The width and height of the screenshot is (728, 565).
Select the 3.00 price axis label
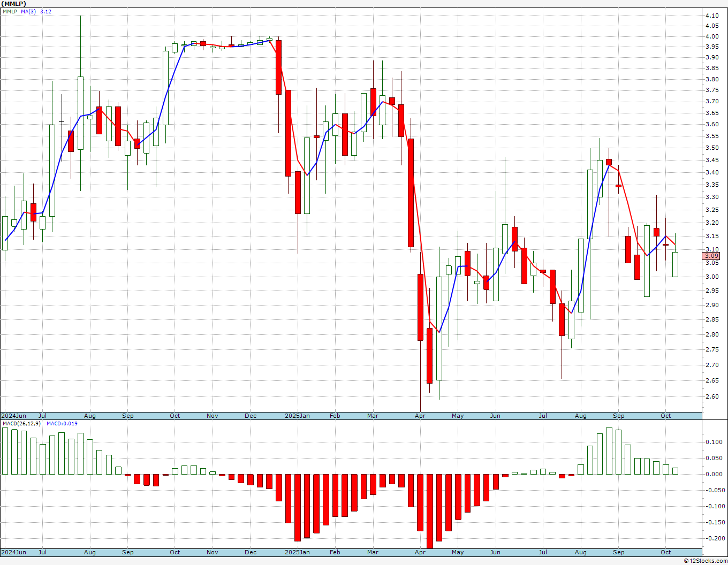pyautogui.click(x=712, y=277)
